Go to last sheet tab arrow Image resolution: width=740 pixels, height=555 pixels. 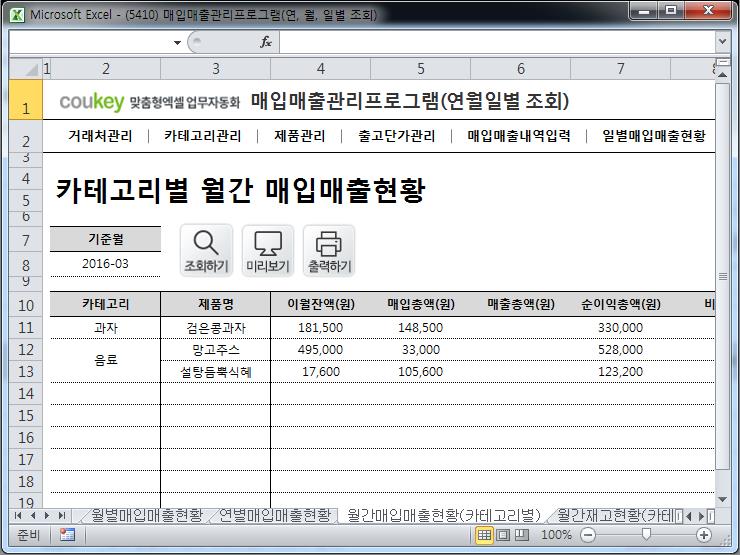[x=61, y=515]
